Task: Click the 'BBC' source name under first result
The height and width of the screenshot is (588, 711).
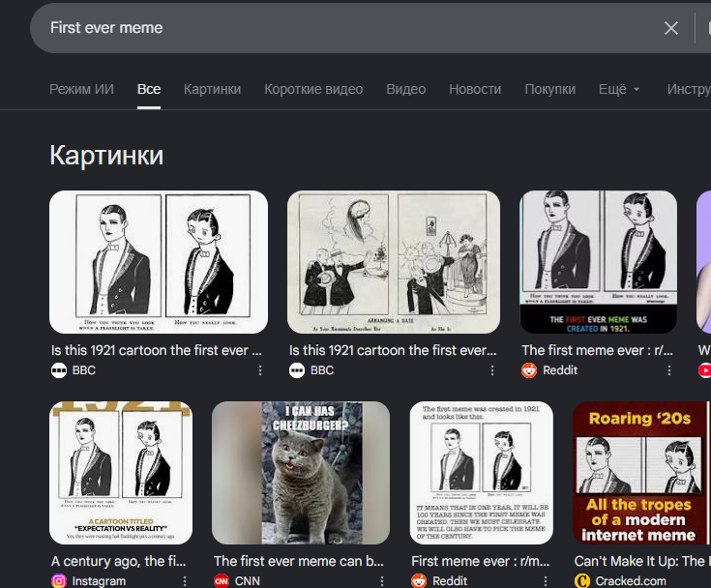Action: pyautogui.click(x=84, y=370)
